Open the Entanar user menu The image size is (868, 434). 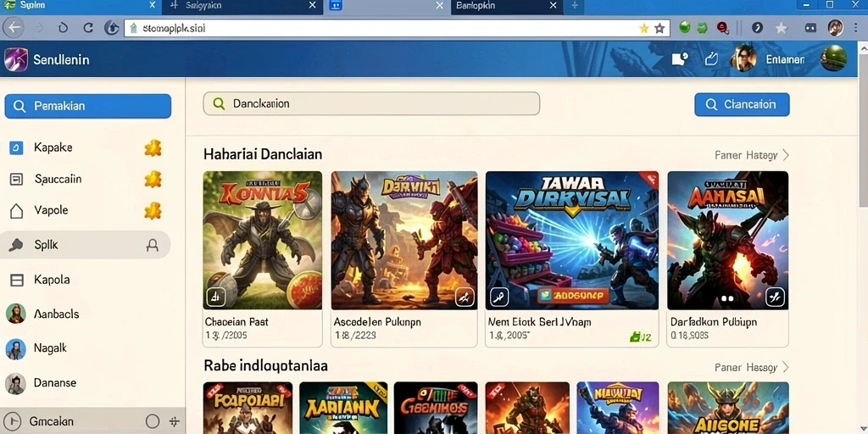(785, 59)
